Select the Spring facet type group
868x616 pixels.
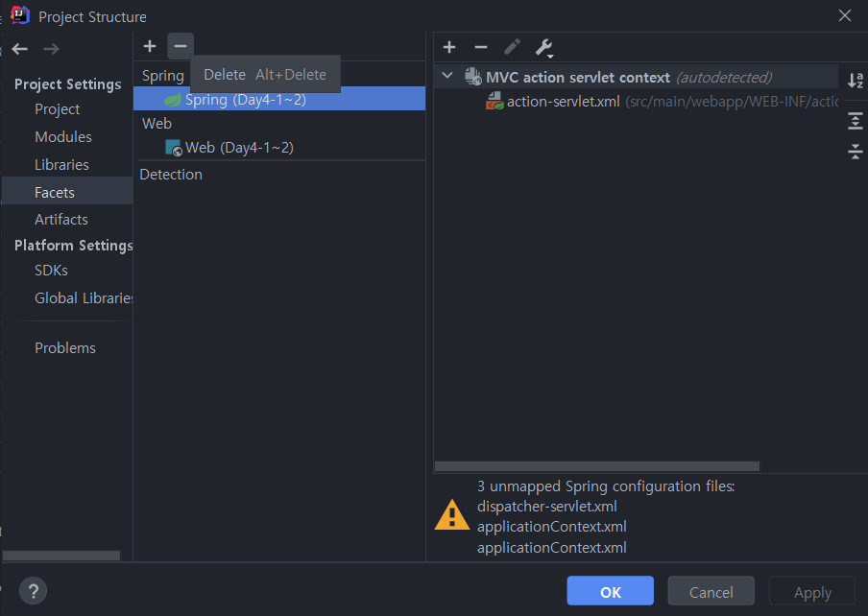[x=163, y=76]
